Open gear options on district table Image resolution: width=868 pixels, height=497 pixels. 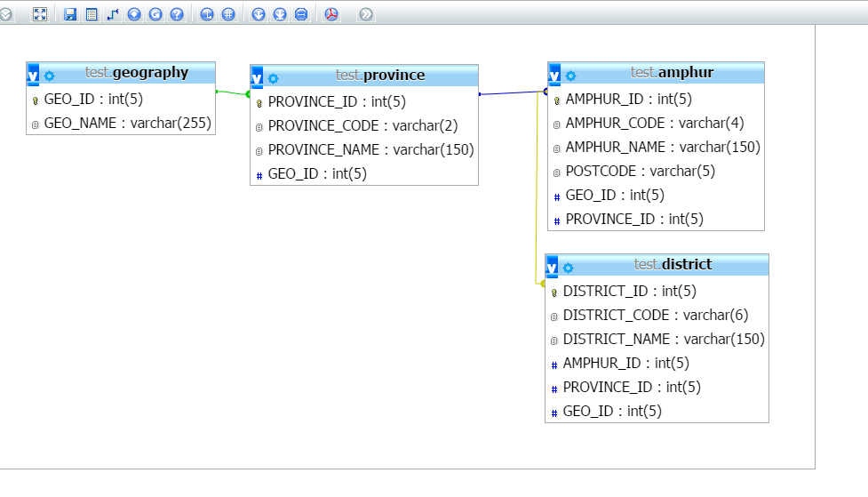tap(568, 269)
